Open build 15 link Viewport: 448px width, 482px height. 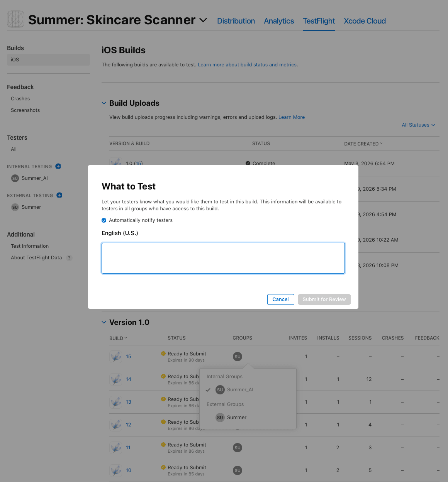point(129,357)
